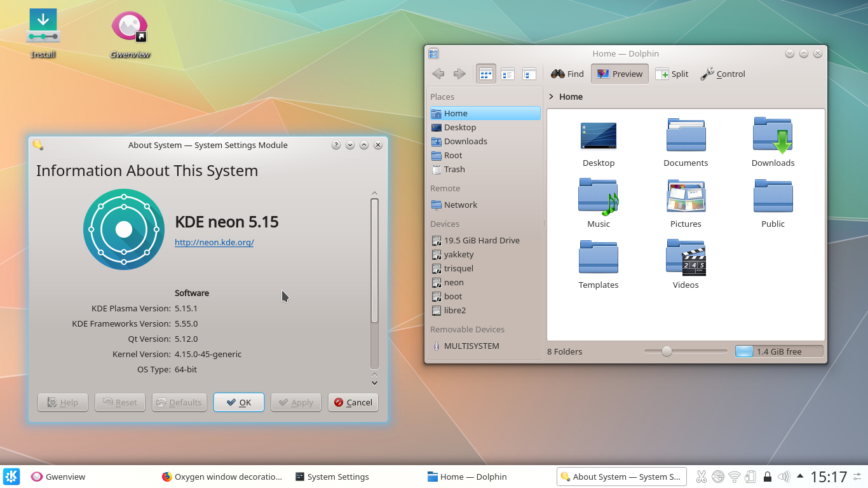
Task: Expand the Home breadcrumb arrow
Action: click(550, 97)
